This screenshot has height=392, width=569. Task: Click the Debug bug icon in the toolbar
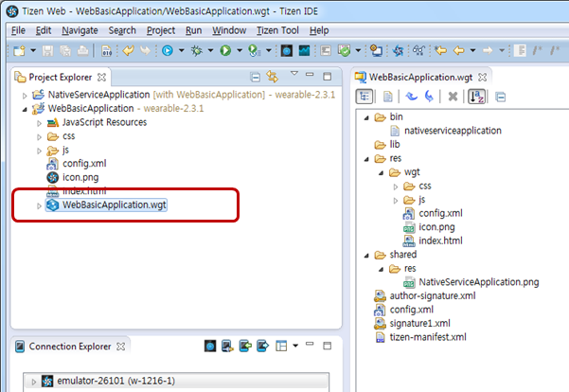[196, 49]
